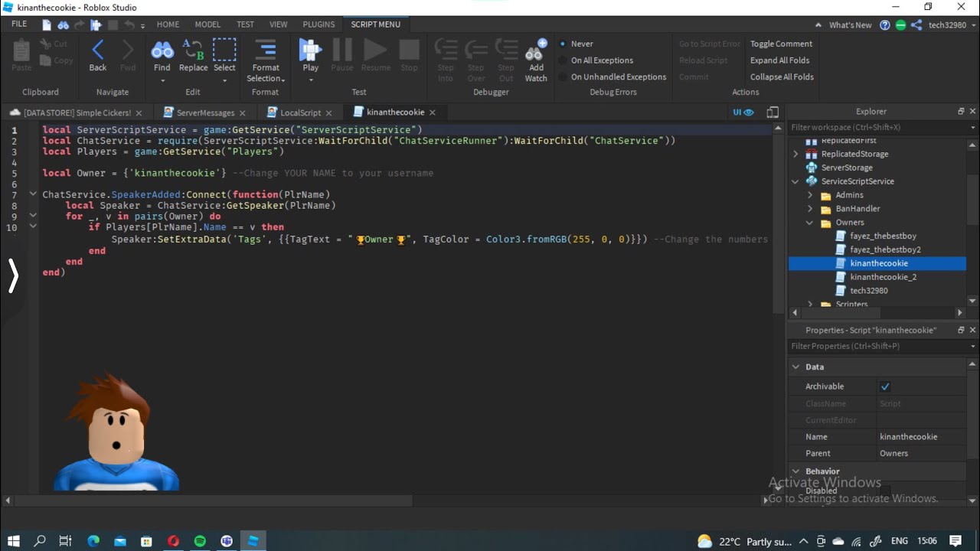
Task: Switch to the TEST ribbon tab
Action: 245,24
